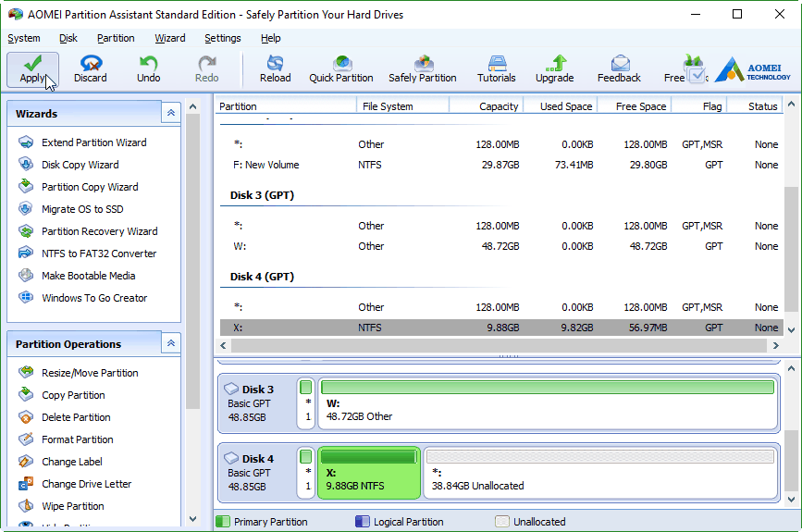802x532 pixels.
Task: Collapse the Wizards panel
Action: (170, 113)
